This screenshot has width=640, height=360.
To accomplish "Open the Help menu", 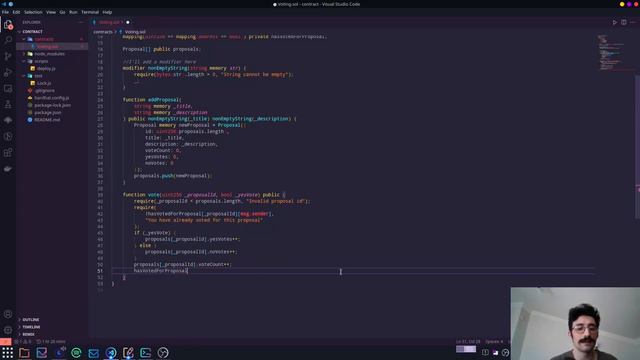I will coord(107,12).
